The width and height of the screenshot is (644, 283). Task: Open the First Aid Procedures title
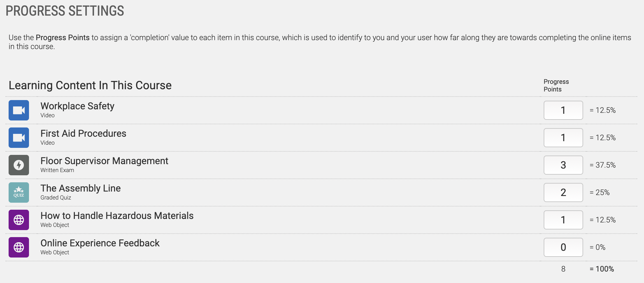[83, 133]
